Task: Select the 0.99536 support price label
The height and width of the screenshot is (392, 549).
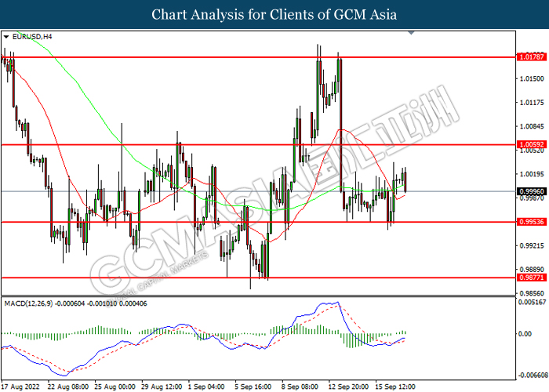Action: [x=531, y=222]
